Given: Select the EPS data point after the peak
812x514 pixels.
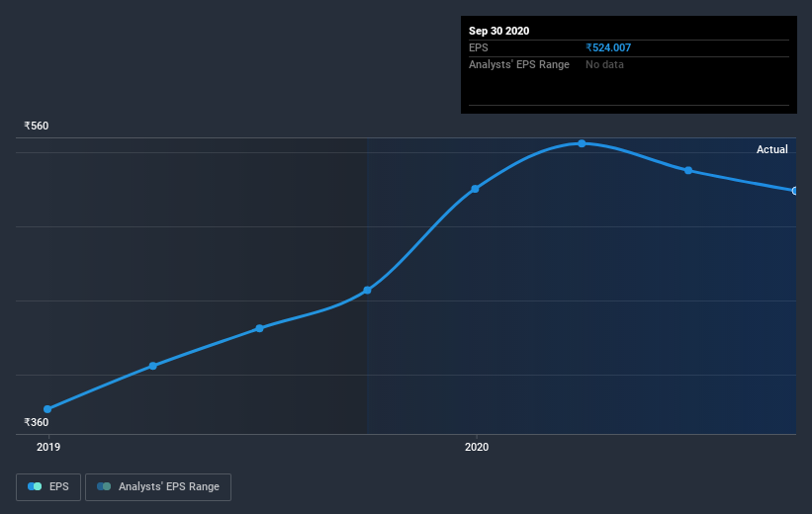Looking at the screenshot, I should click(x=688, y=170).
